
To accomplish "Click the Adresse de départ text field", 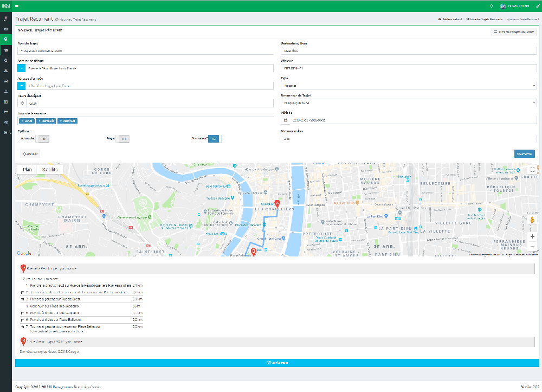I will click(150, 68).
